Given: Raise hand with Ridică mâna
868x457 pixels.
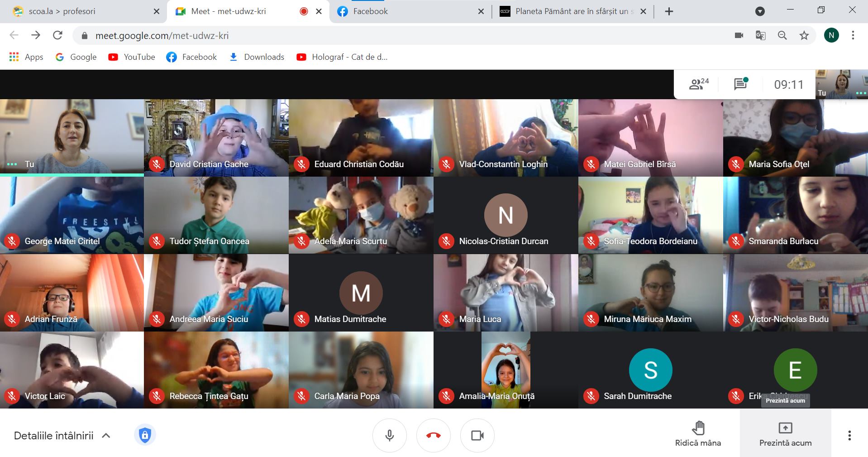Looking at the screenshot, I should coord(698,434).
